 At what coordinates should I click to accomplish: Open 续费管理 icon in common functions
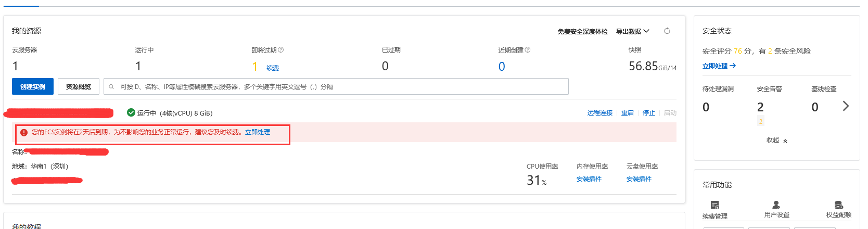point(715,205)
